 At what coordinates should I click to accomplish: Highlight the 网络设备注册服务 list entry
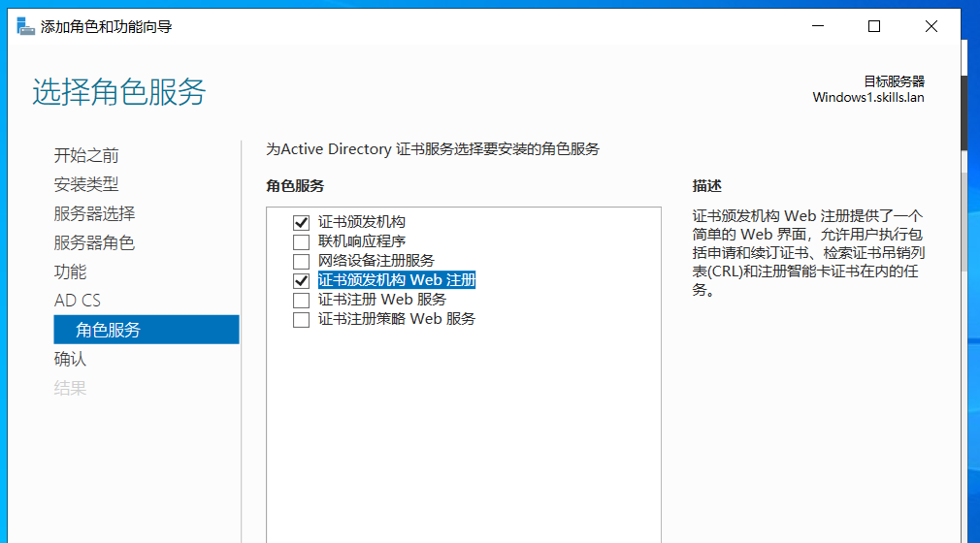click(x=376, y=261)
